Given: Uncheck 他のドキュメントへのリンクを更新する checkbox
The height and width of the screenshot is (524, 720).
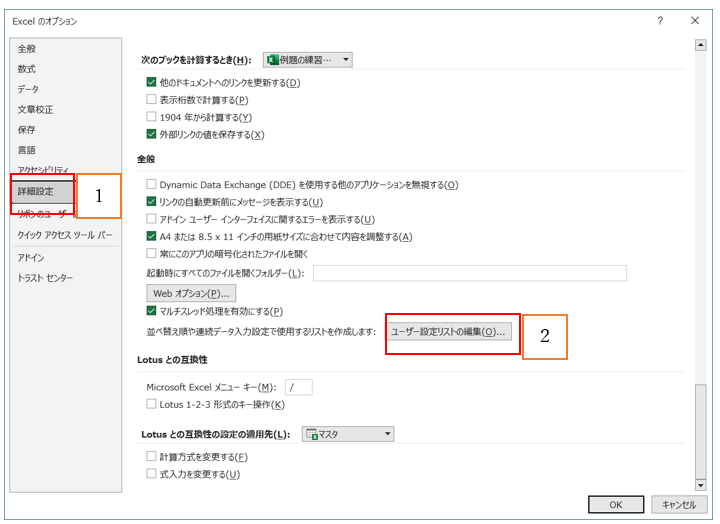Looking at the screenshot, I should (152, 82).
